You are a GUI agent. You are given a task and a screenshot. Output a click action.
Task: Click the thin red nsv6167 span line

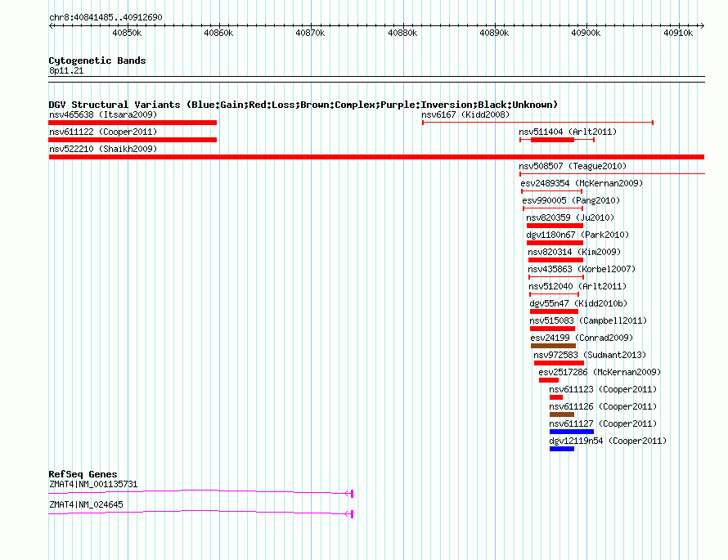537,123
